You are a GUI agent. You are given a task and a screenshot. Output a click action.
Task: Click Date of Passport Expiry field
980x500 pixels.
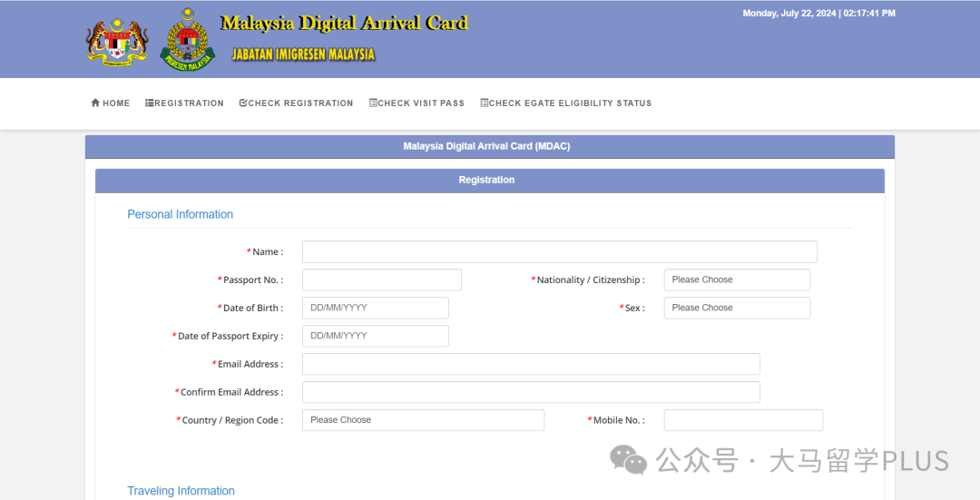[376, 337]
